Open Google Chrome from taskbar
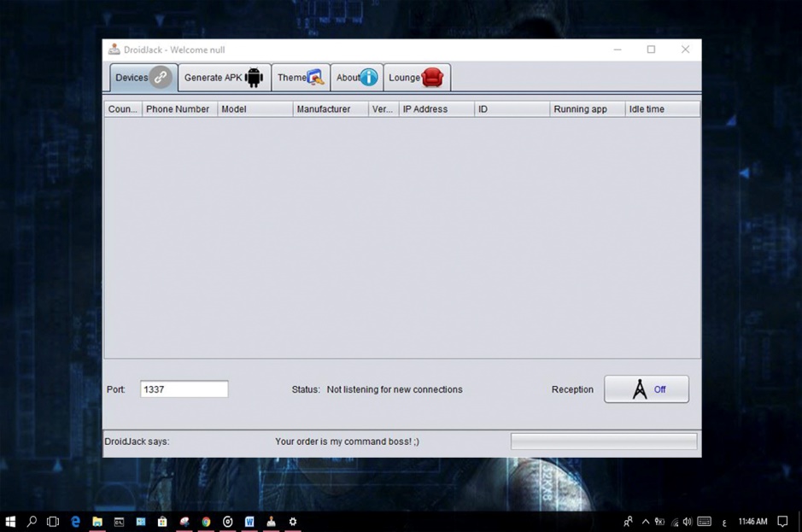Screen dimensions: 802x532 [x=206, y=521]
